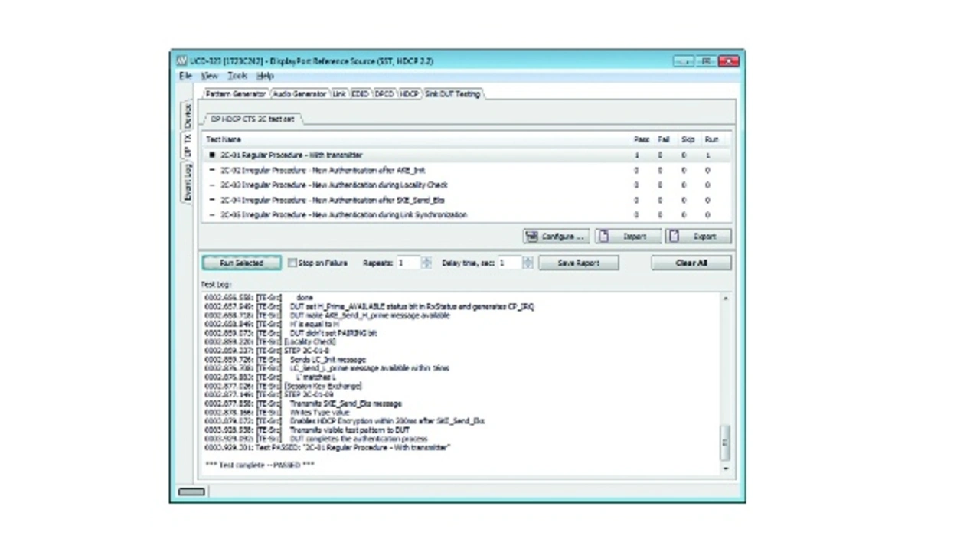Open the File menu
980x552 pixels.
tap(185, 77)
